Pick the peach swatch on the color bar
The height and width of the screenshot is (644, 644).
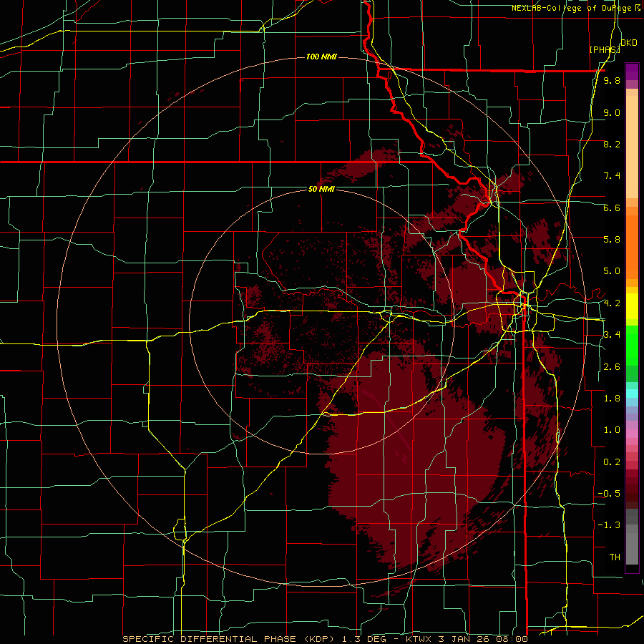(x=632, y=148)
